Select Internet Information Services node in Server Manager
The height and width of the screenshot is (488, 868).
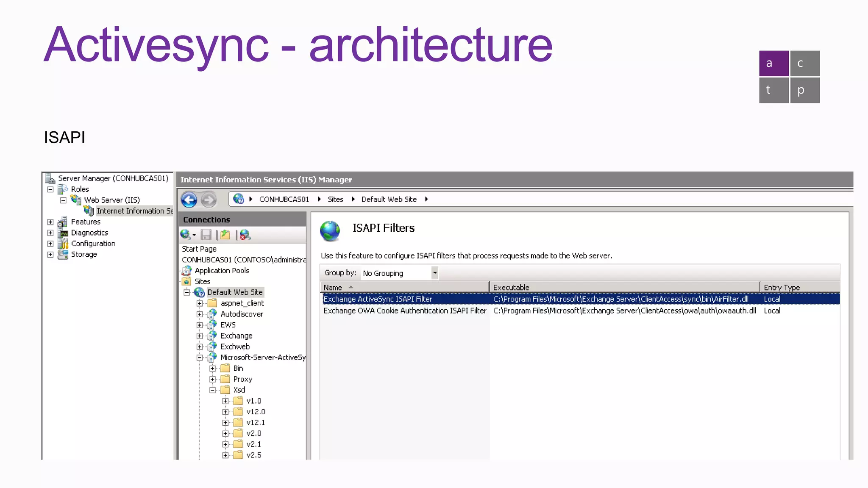pyautogui.click(x=134, y=211)
